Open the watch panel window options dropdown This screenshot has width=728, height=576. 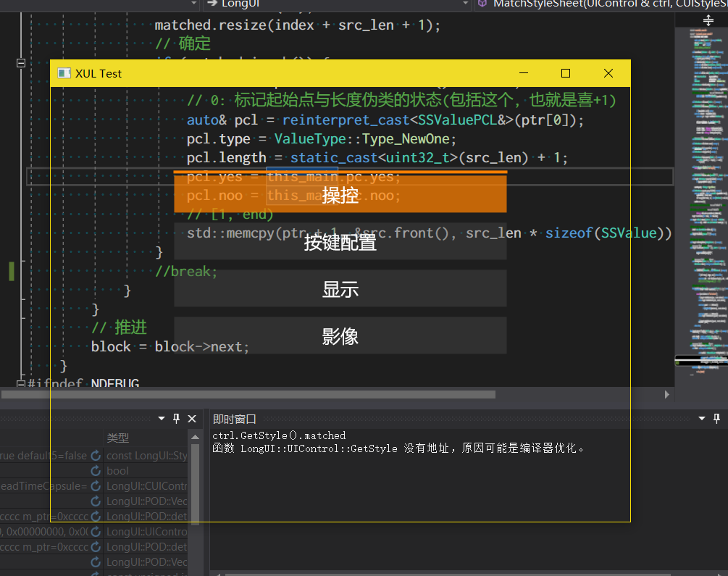click(x=162, y=419)
